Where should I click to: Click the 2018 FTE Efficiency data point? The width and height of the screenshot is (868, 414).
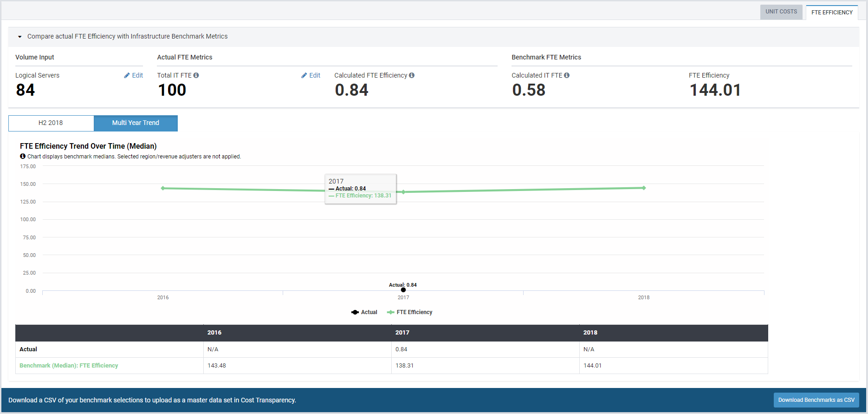coord(644,188)
